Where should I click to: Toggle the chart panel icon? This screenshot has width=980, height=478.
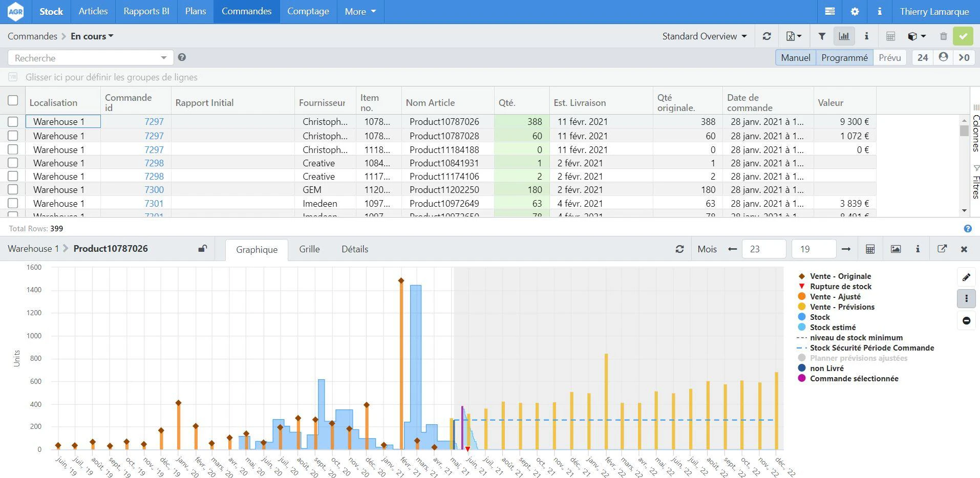[x=844, y=36]
